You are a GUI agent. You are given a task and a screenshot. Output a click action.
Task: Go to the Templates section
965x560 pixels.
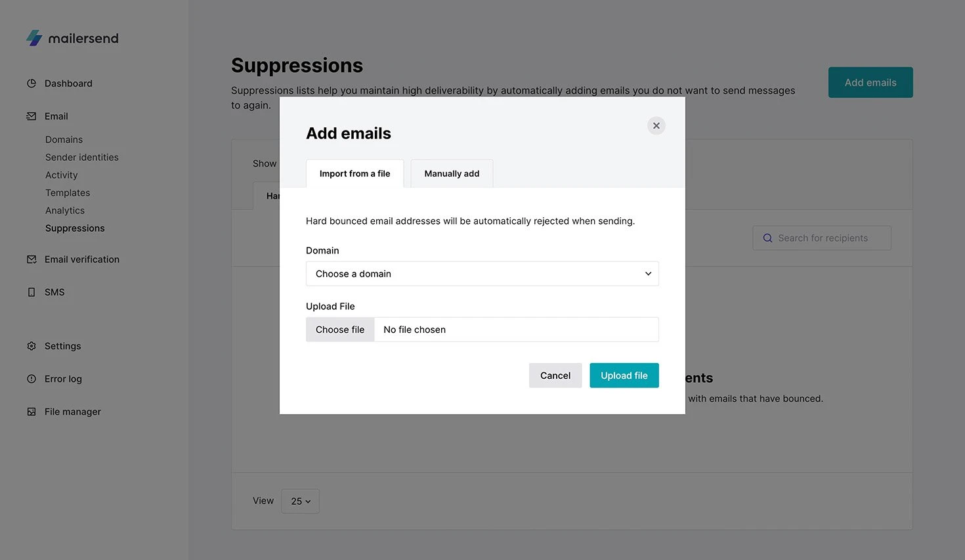point(68,193)
